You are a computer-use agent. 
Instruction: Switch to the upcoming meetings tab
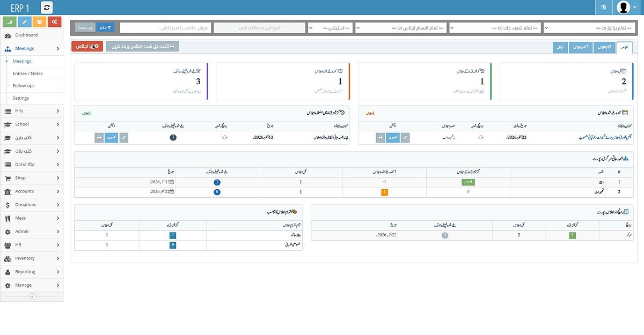coord(580,48)
